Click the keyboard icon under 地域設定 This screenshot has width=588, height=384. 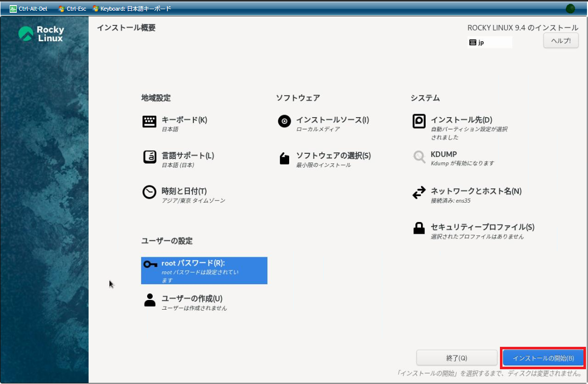point(149,122)
